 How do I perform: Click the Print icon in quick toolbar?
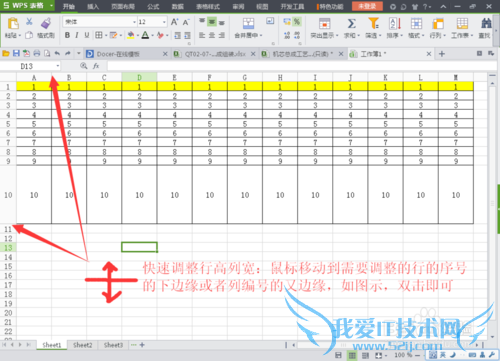(37, 53)
